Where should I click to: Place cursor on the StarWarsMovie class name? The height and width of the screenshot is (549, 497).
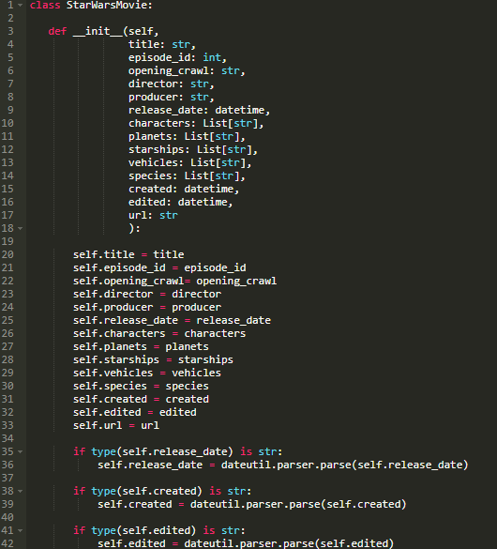pos(107,5)
